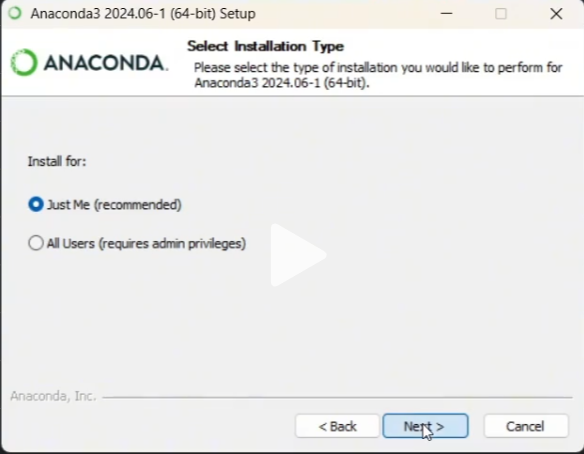Click the Anaconda icon in the title bar
This screenshot has width=584, height=454.
[15, 13]
